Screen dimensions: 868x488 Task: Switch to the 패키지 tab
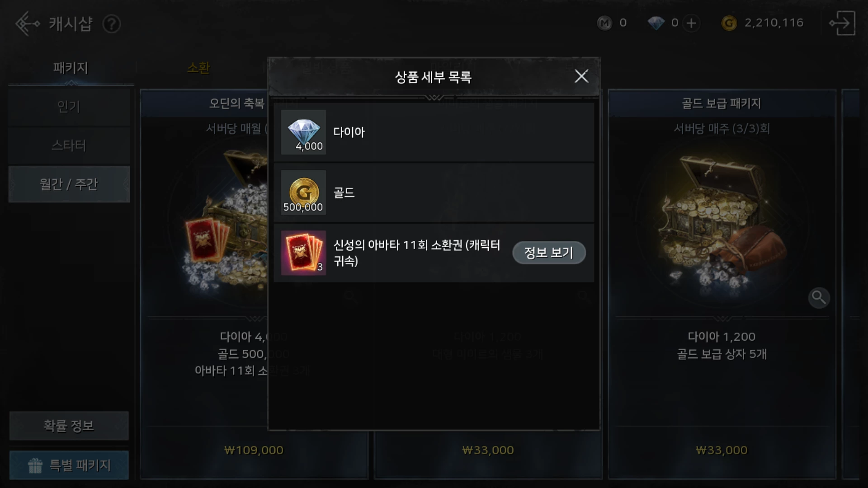(71, 68)
